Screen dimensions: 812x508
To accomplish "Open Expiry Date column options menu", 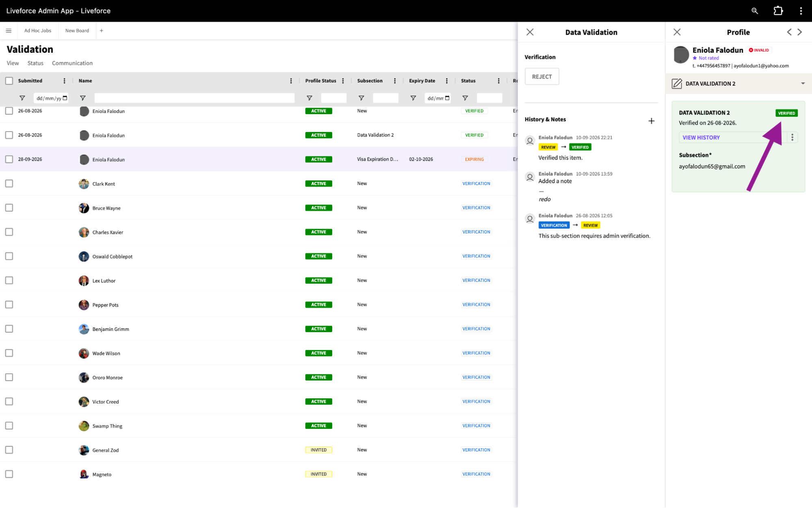I will pos(446,81).
